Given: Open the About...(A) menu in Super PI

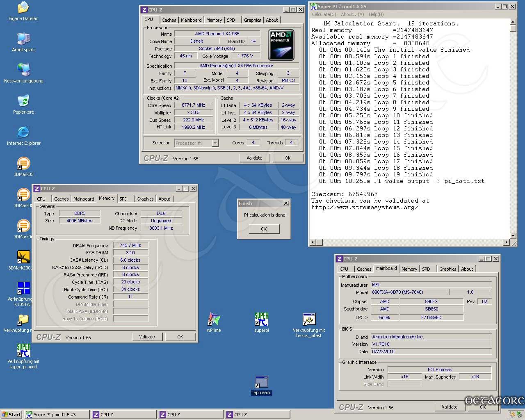Looking at the screenshot, I should tap(352, 14).
